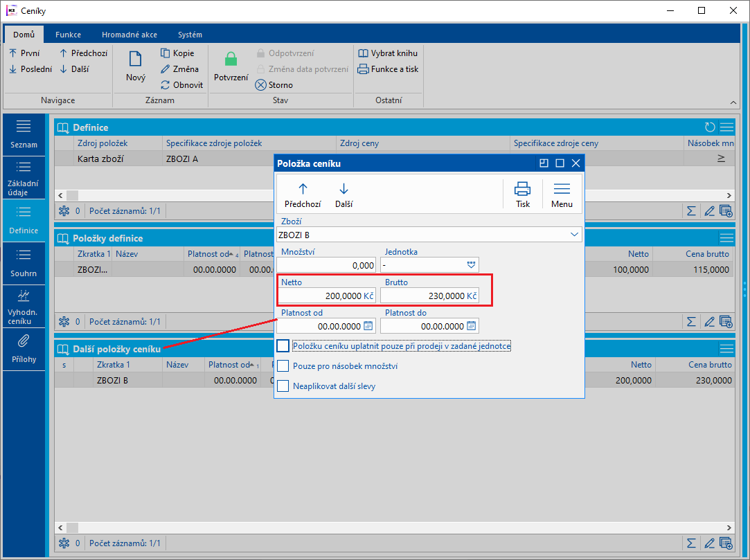Go to Další item in dialog

coord(344,194)
